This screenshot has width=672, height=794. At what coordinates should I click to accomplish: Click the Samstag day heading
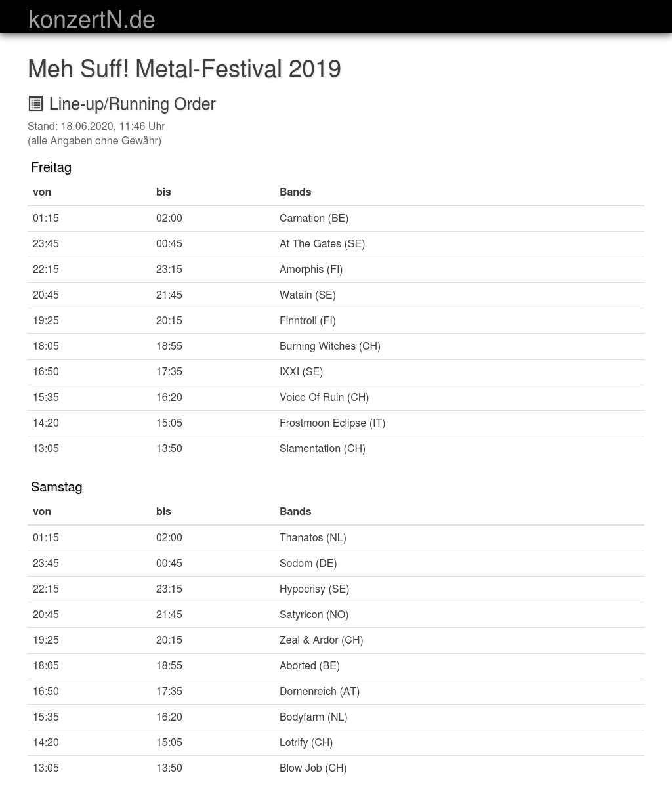(x=56, y=487)
